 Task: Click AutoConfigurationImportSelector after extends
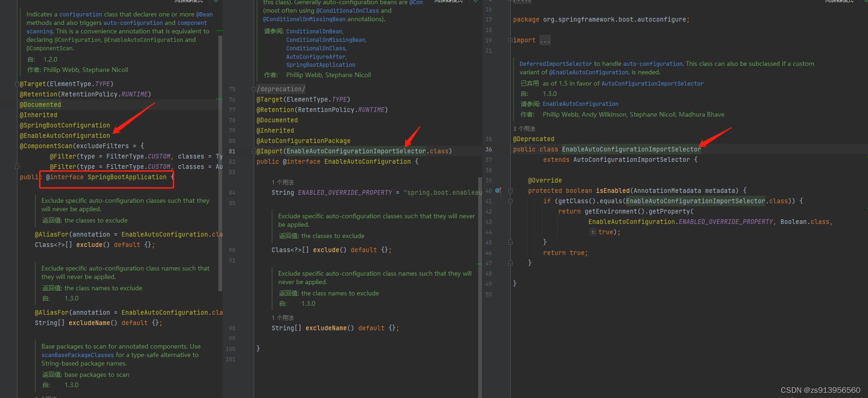point(632,160)
